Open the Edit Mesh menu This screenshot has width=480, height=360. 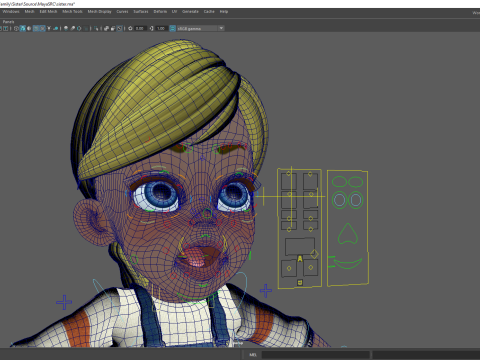coord(48,11)
